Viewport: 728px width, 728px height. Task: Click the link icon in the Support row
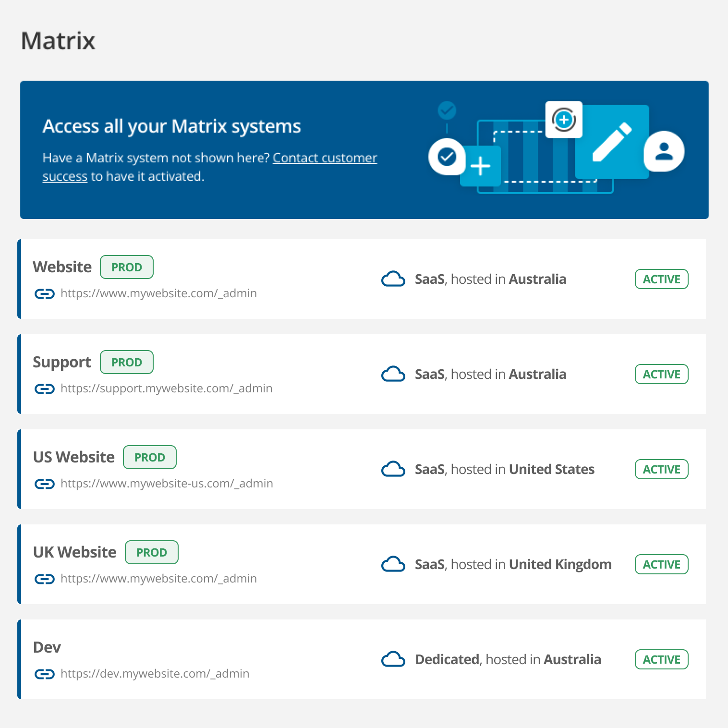pos(45,388)
